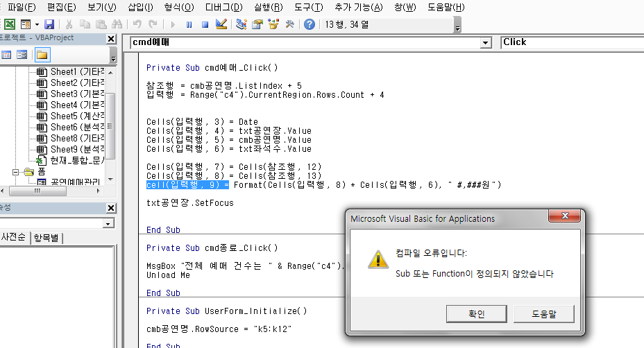Click the Find binoculars icon
Viewport: 644px width, 348px height.
(x=116, y=24)
